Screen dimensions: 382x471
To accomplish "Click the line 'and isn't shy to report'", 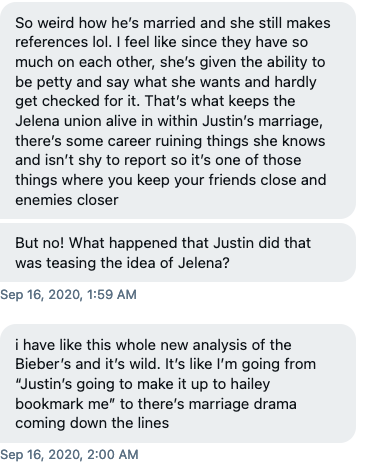I will point(158,160).
